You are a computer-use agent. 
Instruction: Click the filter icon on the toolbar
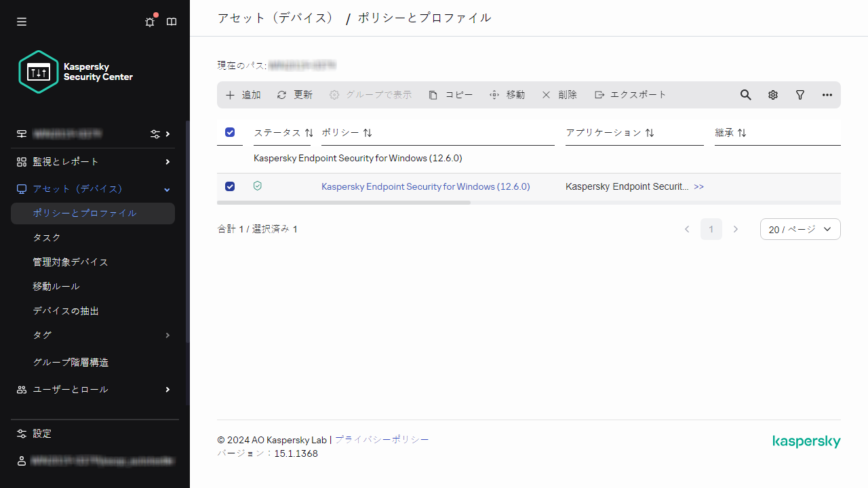pyautogui.click(x=800, y=95)
